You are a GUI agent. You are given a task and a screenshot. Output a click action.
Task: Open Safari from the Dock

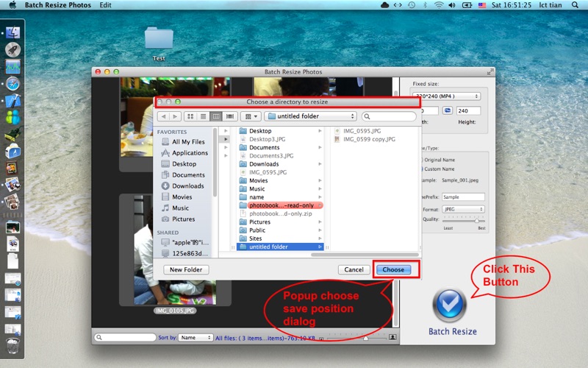pos(12,83)
